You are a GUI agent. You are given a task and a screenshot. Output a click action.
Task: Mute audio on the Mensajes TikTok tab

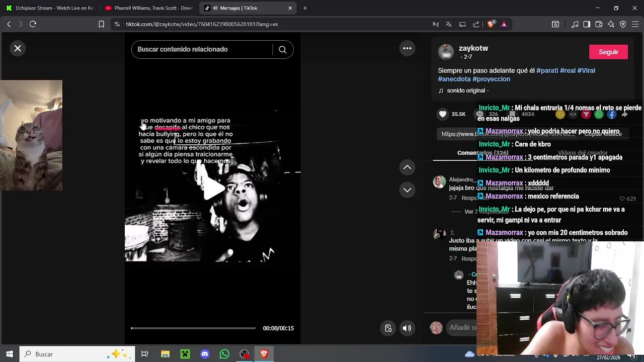(x=215, y=8)
